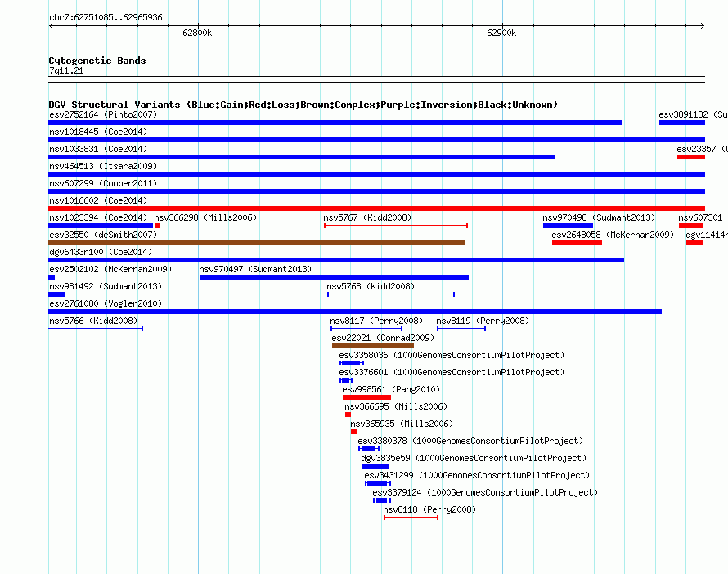Click the brown esv22021 complex bar
728x574 pixels.
tap(373, 346)
